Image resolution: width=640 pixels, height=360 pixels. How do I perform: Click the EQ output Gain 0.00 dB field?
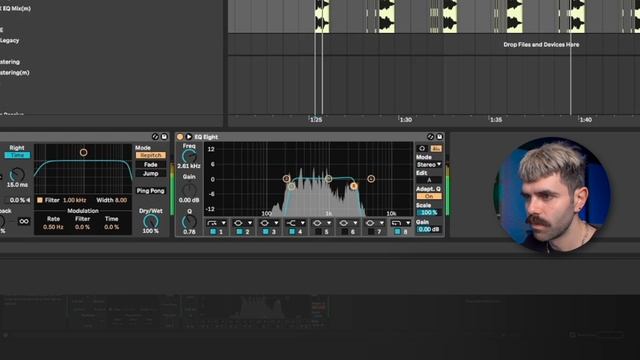coord(429,229)
